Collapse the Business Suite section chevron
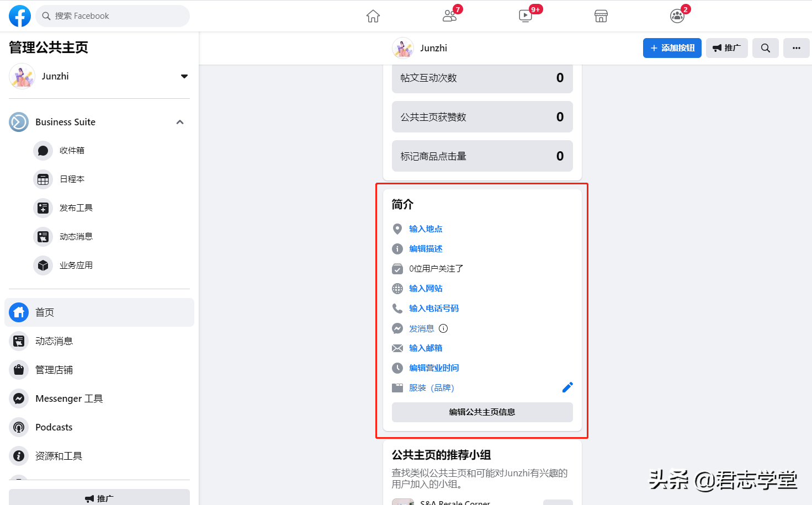812x505 pixels. 180,122
